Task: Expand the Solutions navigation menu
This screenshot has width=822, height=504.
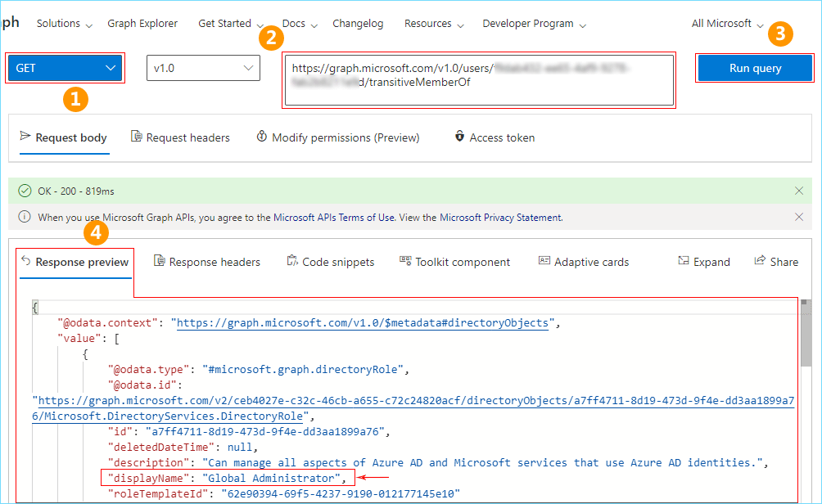Action: coord(64,24)
